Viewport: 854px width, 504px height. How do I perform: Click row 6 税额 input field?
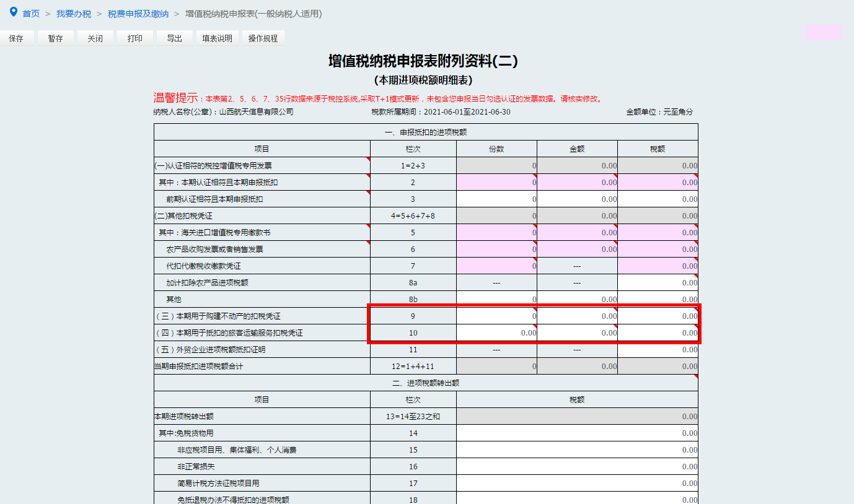pyautogui.click(x=658, y=250)
